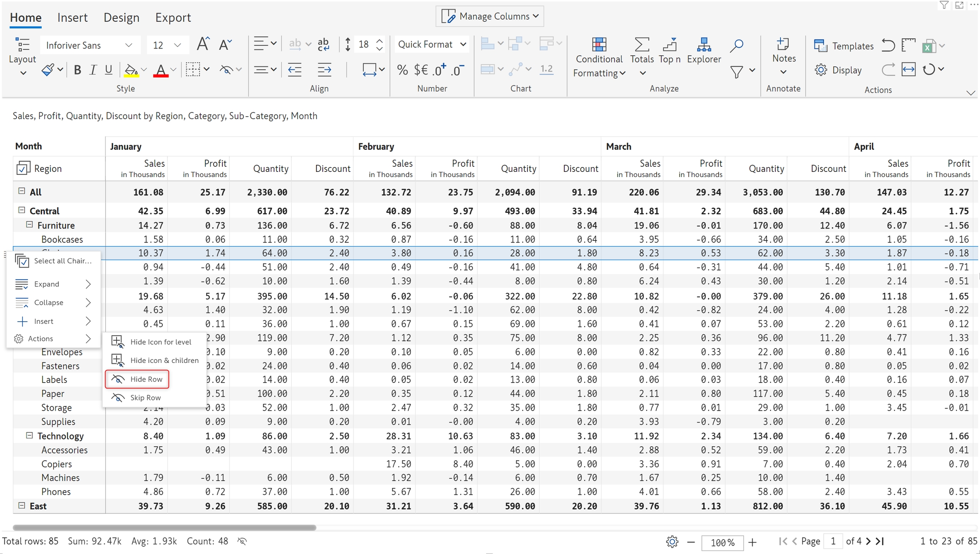This screenshot has width=980, height=554.
Task: Open the Explorer hierarchy icon
Action: 704,45
